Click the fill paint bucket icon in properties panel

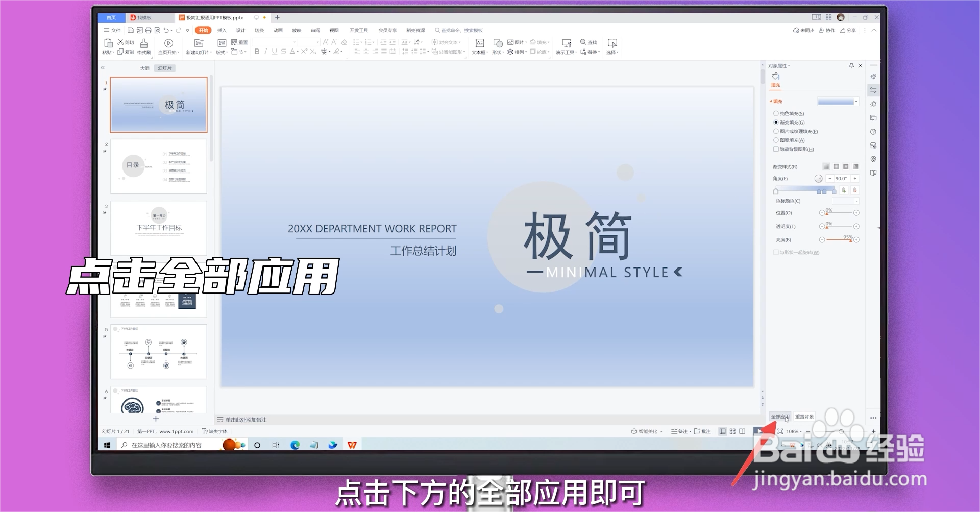(776, 77)
